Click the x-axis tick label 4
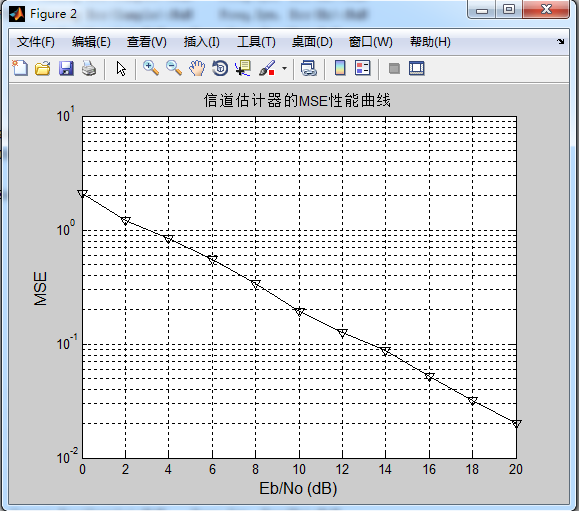Image resolution: width=579 pixels, height=511 pixels. click(168, 469)
